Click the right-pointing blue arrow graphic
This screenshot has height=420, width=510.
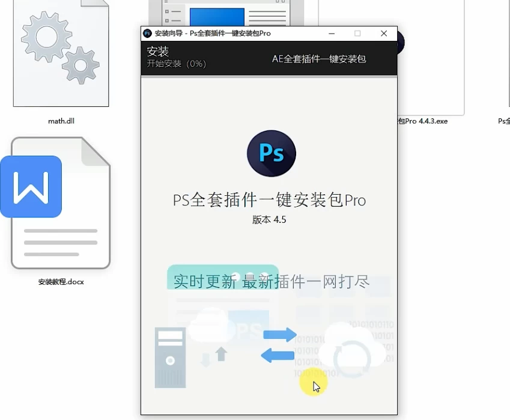tap(280, 335)
